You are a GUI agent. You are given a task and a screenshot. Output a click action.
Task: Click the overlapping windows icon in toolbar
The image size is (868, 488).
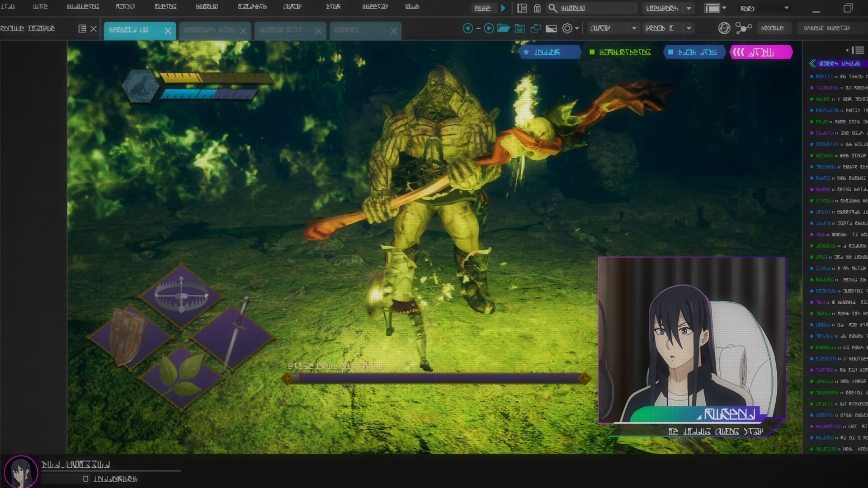[535, 28]
